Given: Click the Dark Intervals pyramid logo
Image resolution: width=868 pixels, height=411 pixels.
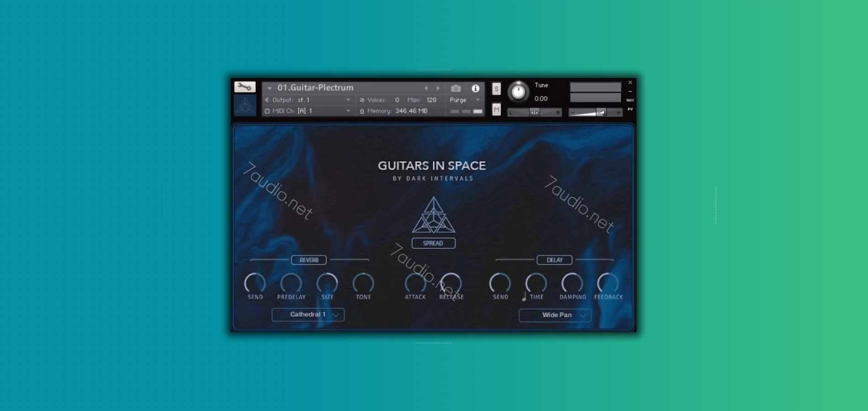Looking at the screenshot, I should tap(433, 215).
